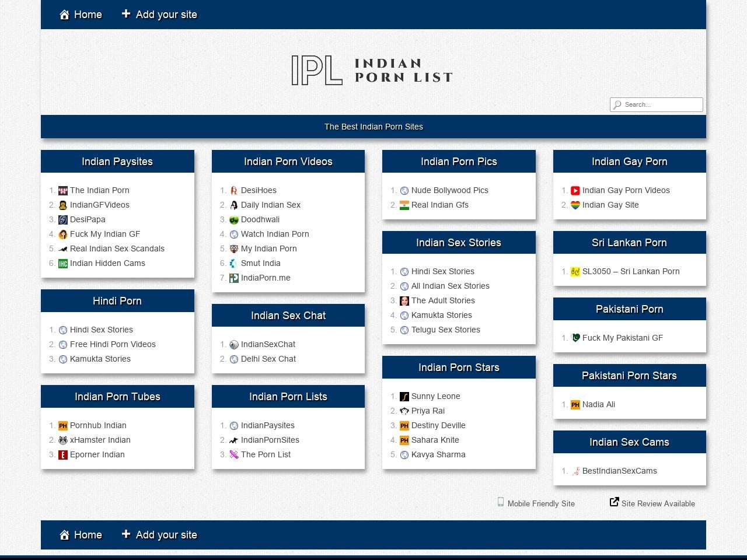Click the icon beside Priya Rai
747x560 pixels.
404,411
